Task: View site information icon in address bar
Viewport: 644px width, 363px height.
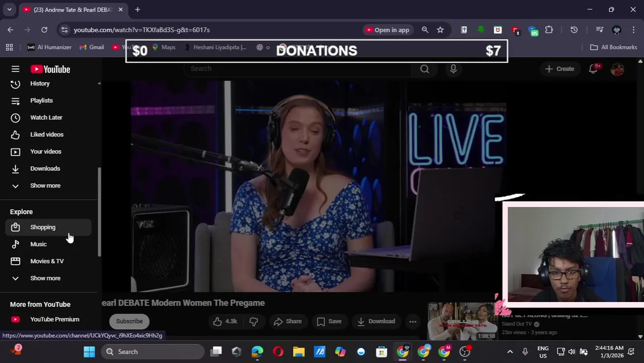Action: click(64, 30)
